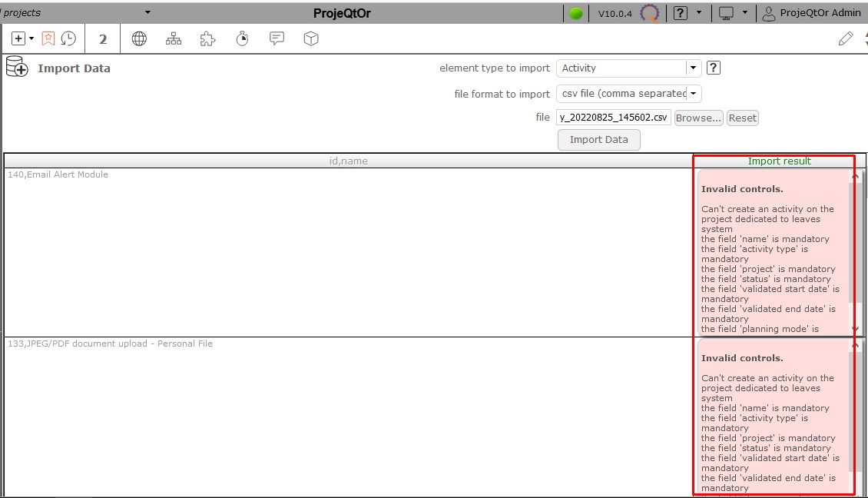The image size is (868, 498).
Task: Open the monitor display menu
Action: 726,12
